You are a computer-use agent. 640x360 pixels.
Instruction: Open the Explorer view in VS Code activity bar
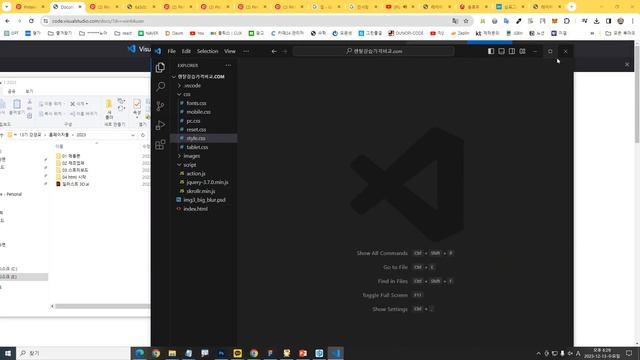(x=160, y=67)
